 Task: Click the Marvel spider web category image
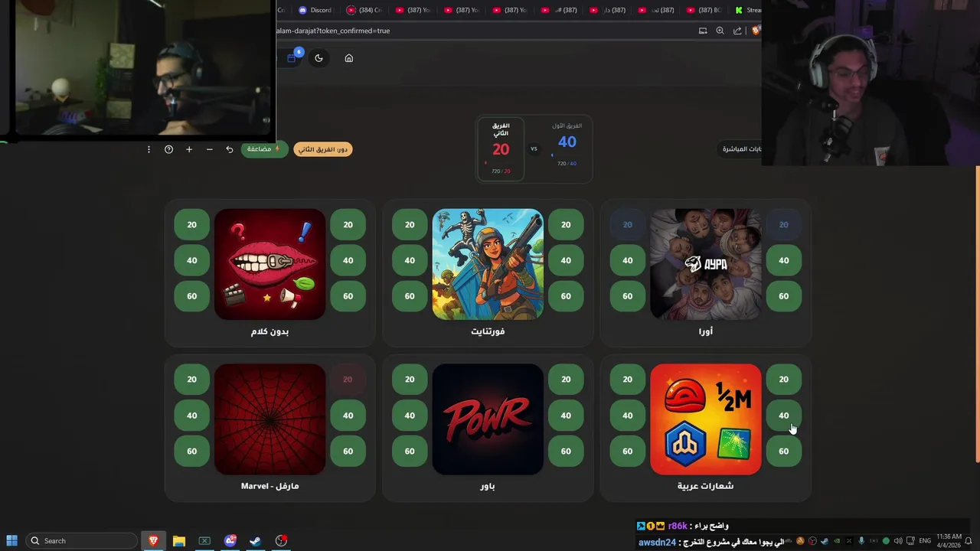pyautogui.click(x=270, y=419)
